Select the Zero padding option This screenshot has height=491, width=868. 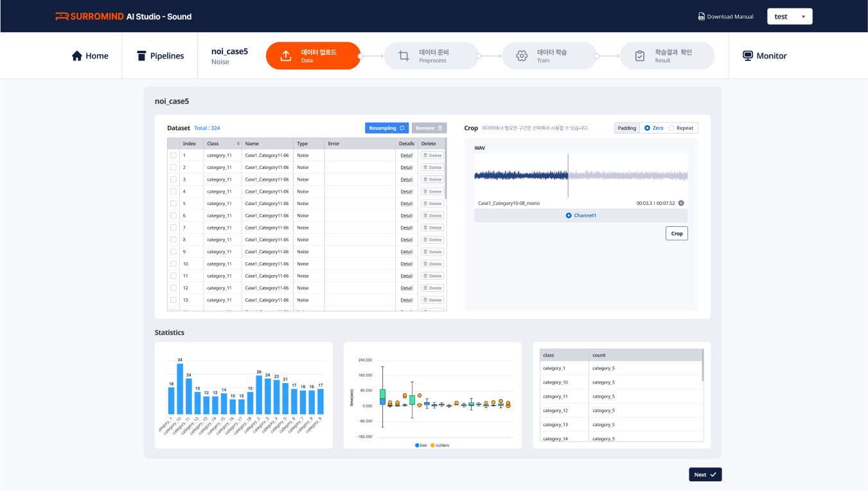tap(647, 128)
